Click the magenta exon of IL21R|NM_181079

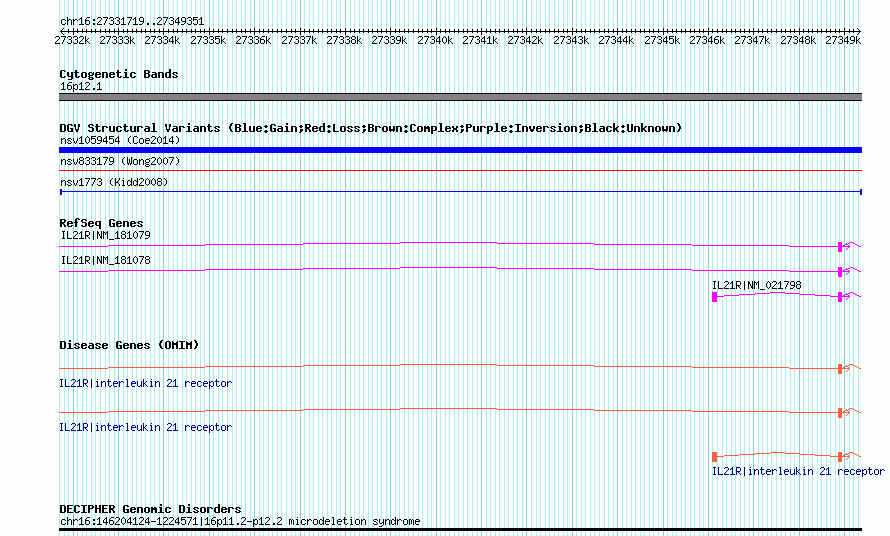(840, 246)
